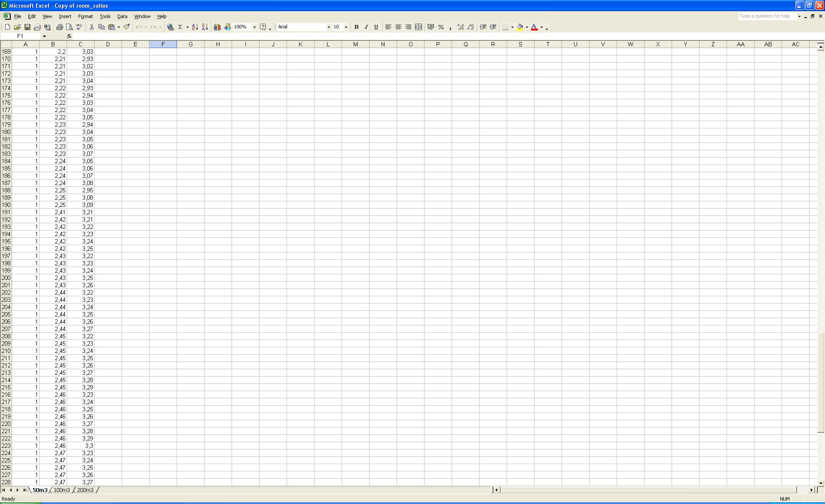Click the Increase Decimal icon

461,27
